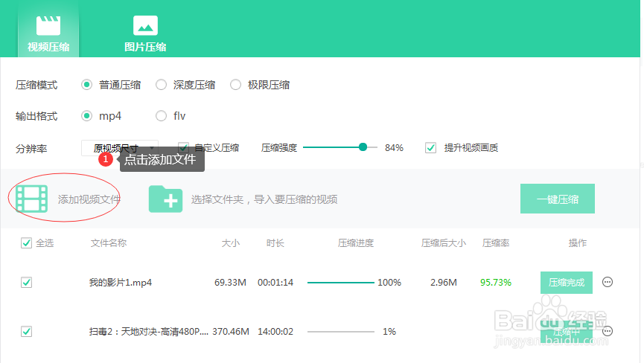Click the 370.46M size value
Viewport: 644px width, 363px height.
click(x=231, y=332)
